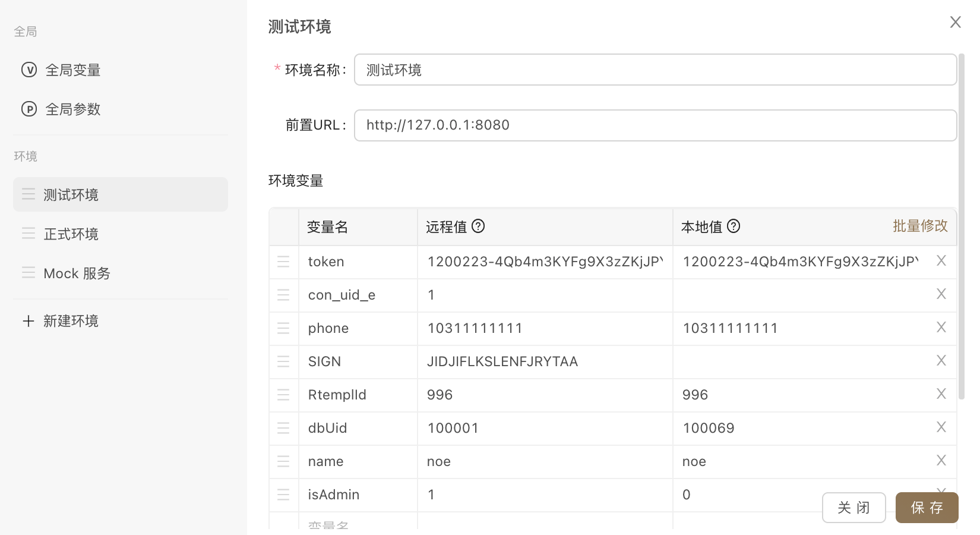Viewport: 980px width, 535px height.
Task: Select the 测试环境 environment in sidebar
Action: (x=121, y=194)
